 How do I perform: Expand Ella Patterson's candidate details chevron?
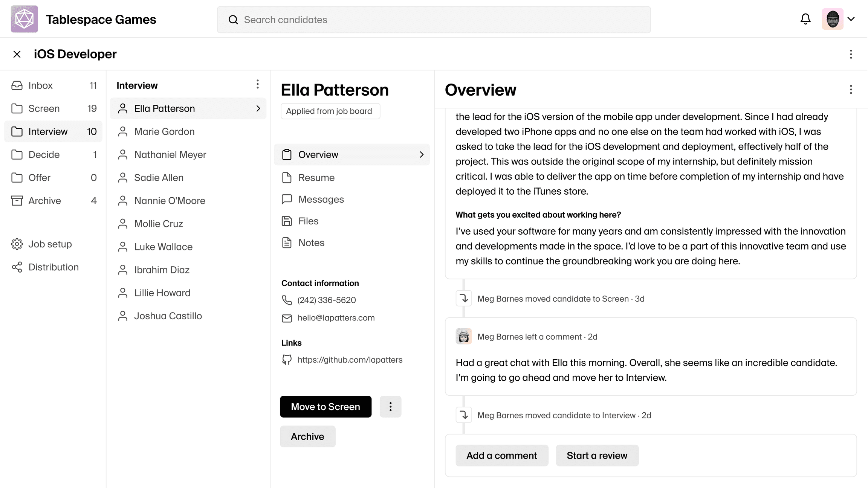coord(258,108)
